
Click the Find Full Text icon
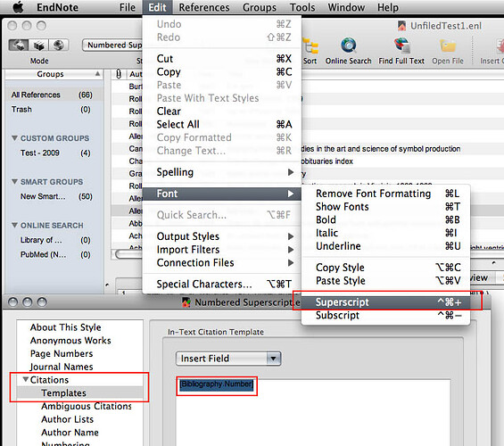tap(401, 45)
